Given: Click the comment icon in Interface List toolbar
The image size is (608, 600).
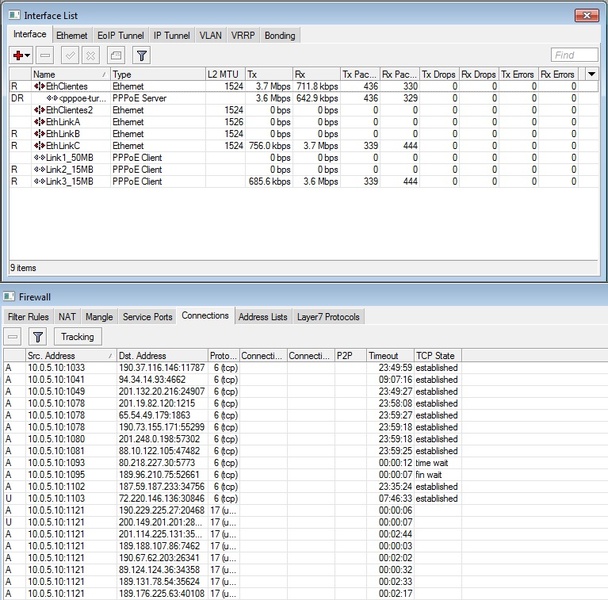Looking at the screenshot, I should [x=116, y=55].
